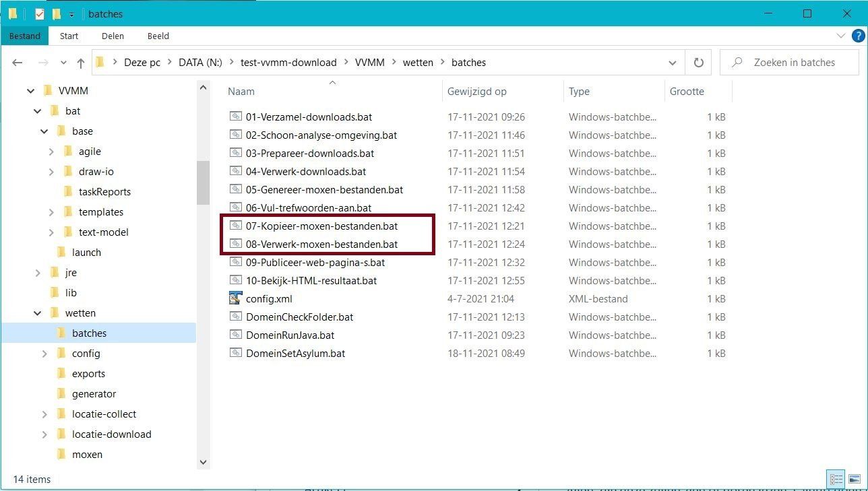The height and width of the screenshot is (491, 868).
Task: Click the folder icon in the address bar
Action: pyautogui.click(x=100, y=63)
